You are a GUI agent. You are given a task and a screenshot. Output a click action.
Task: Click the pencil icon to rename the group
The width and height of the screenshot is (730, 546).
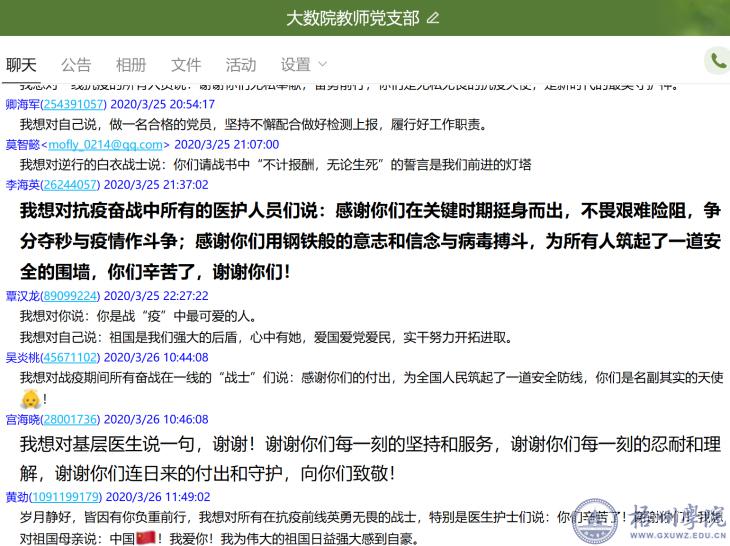[433, 18]
